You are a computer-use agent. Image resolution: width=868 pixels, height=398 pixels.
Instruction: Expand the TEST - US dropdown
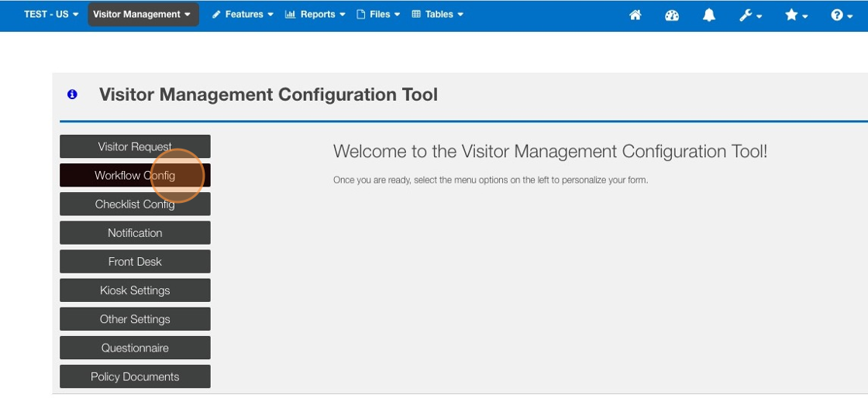click(51, 14)
